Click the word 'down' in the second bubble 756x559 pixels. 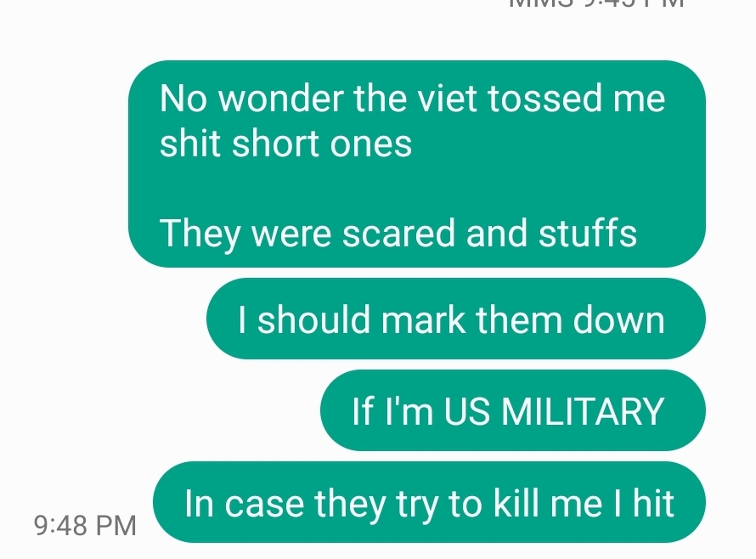tap(618, 319)
